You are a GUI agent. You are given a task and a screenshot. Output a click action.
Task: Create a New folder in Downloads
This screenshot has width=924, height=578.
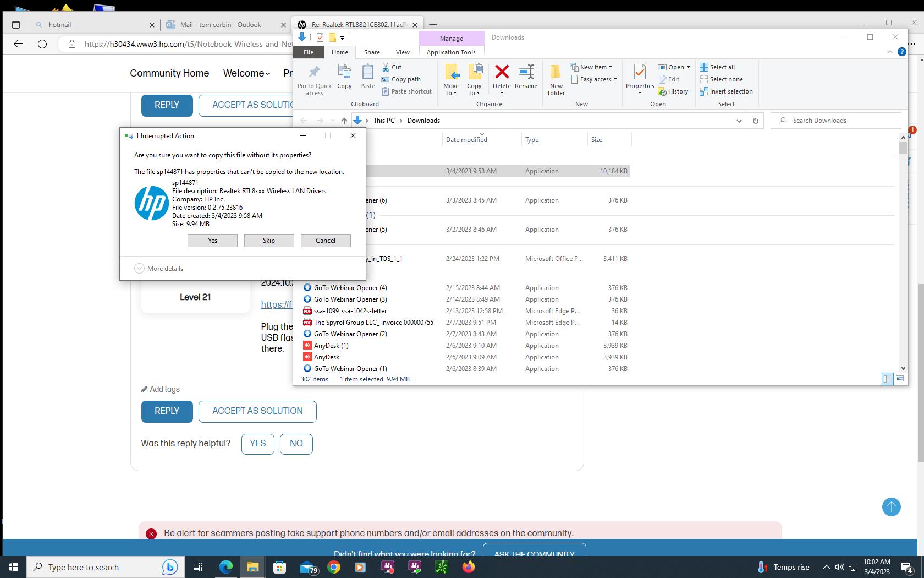click(x=555, y=79)
